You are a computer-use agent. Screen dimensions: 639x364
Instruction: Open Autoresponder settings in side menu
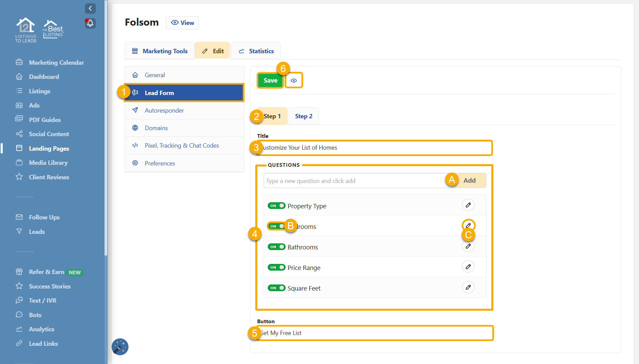pos(164,111)
